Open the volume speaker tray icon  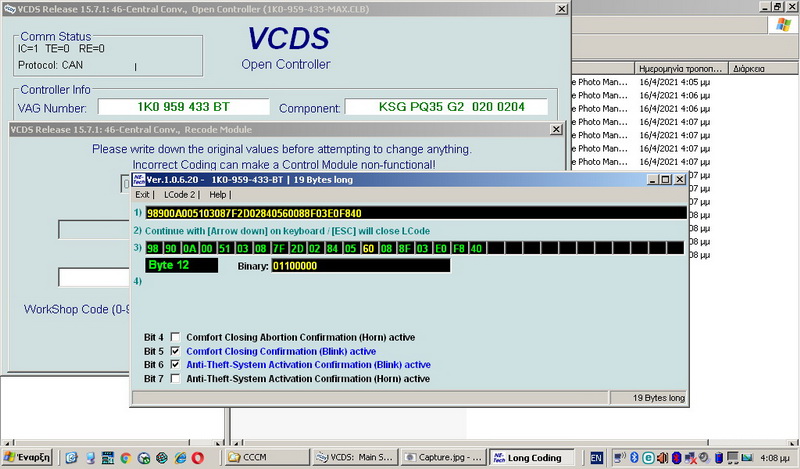[662, 458]
